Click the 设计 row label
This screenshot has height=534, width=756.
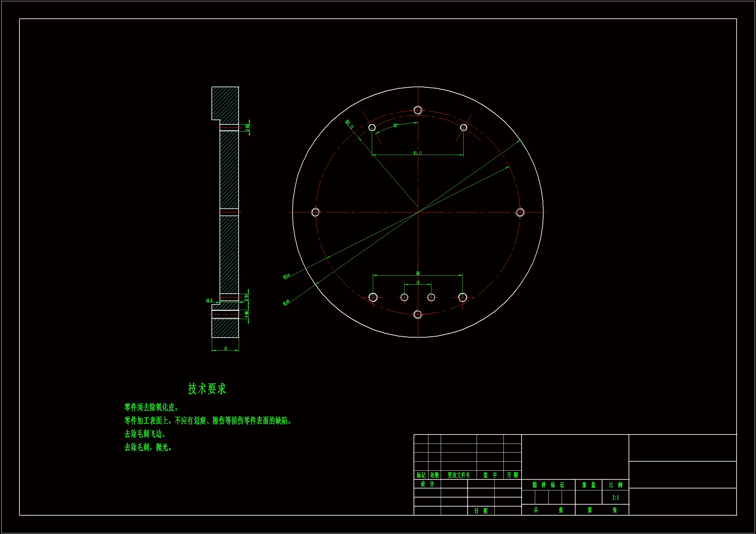(427, 484)
